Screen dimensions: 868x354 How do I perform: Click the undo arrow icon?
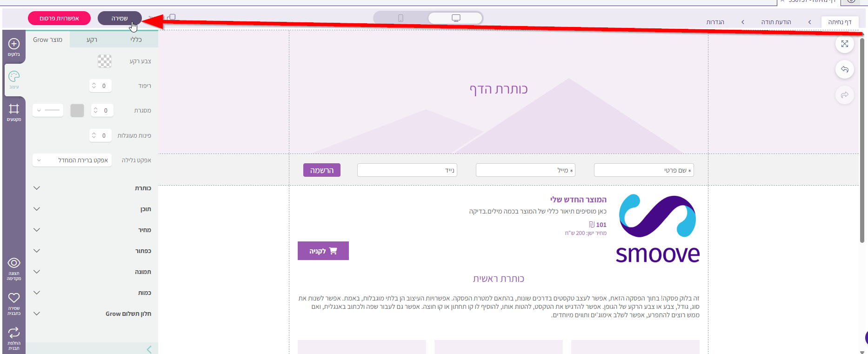point(845,70)
